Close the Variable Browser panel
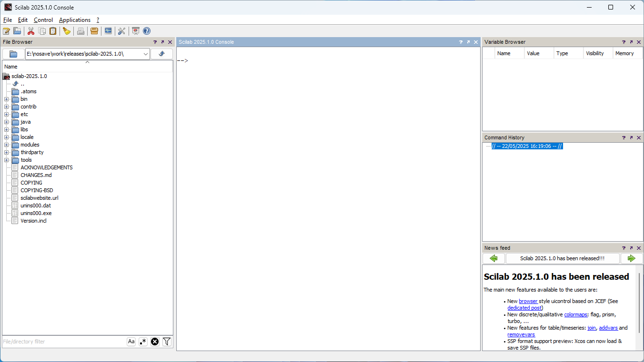This screenshot has width=644, height=362. tap(639, 42)
